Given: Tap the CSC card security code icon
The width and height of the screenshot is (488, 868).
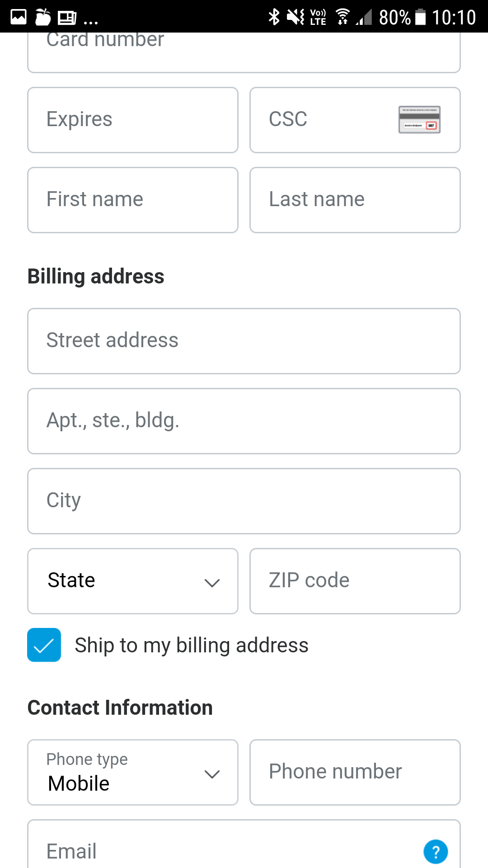Looking at the screenshot, I should pos(419,120).
